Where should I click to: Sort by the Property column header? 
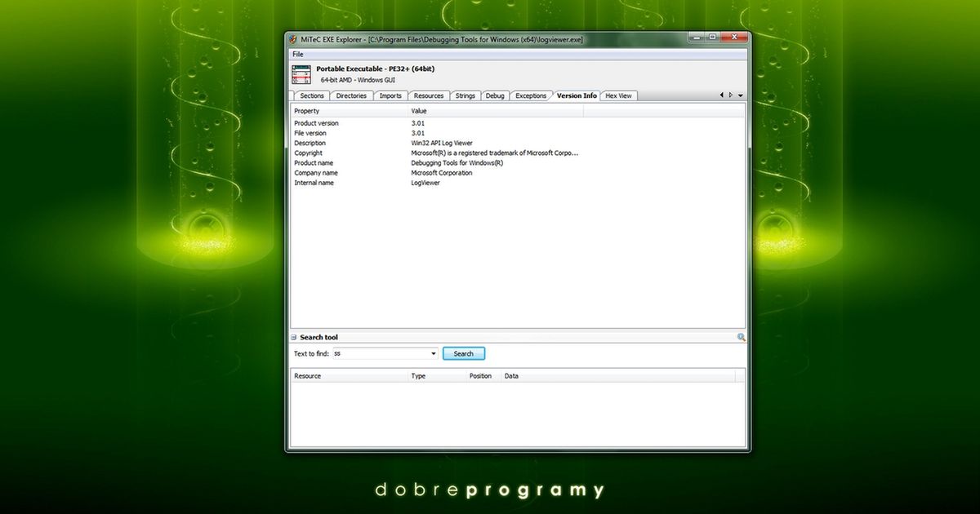(350, 111)
